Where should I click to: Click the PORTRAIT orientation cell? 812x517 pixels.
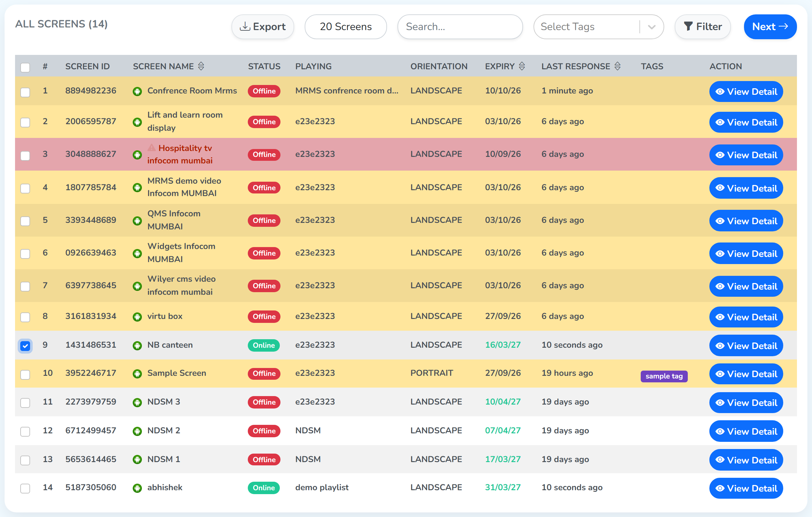431,373
